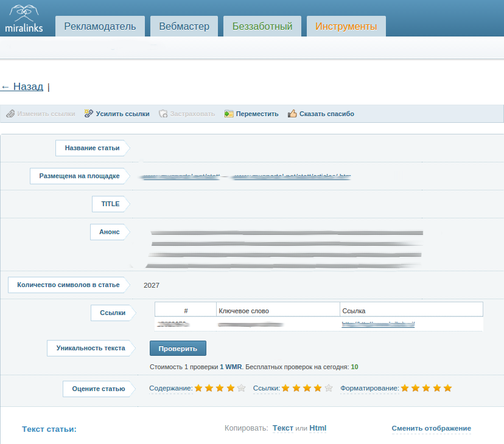Open the Рекламодатель tab
Image resolution: width=504 pixels, height=444 pixels.
click(100, 26)
